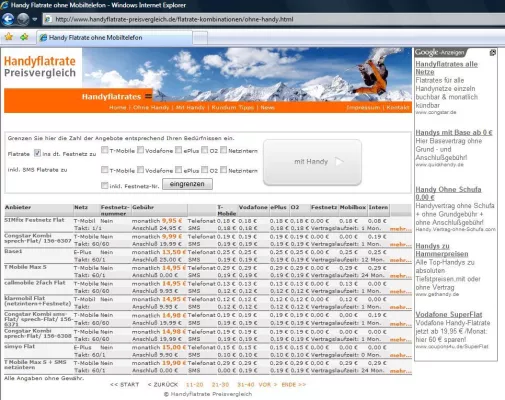Open mehr link for T Mobile Max S + SMS
505x400 pixels.
400,371
